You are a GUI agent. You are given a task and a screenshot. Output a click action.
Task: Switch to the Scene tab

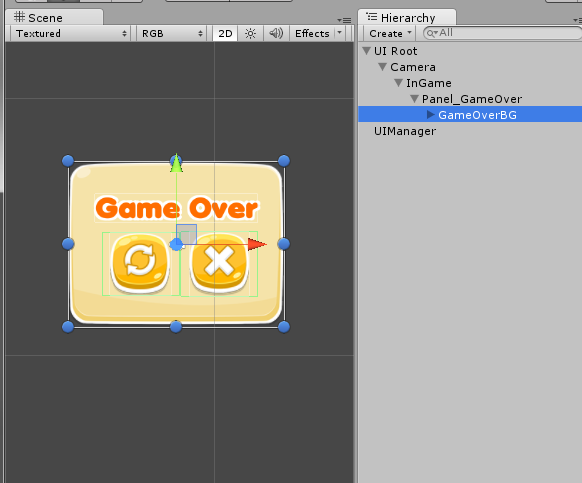(54, 17)
